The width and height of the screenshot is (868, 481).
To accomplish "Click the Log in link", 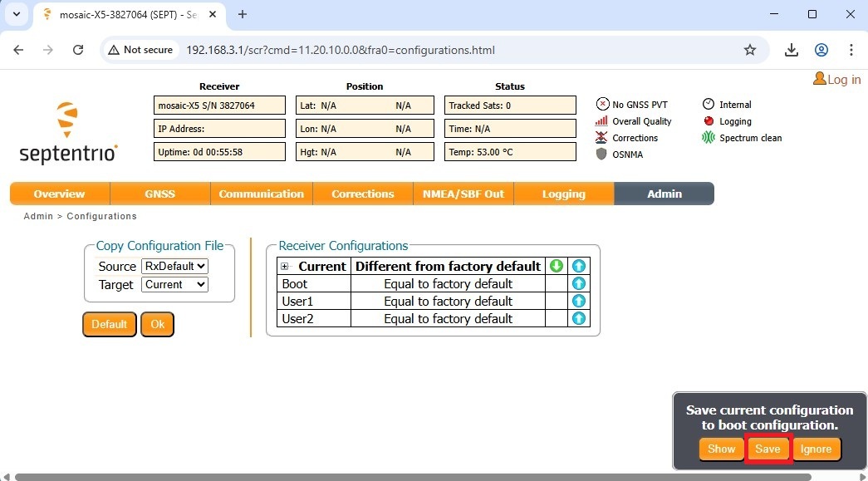I will tap(837, 80).
